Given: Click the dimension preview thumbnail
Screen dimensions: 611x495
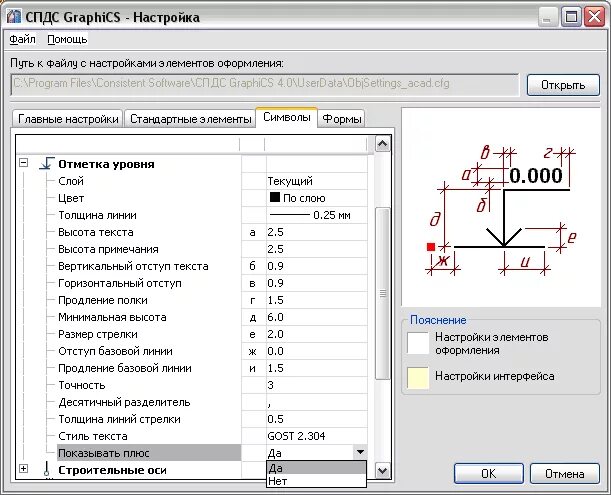Looking at the screenshot, I should (501, 207).
